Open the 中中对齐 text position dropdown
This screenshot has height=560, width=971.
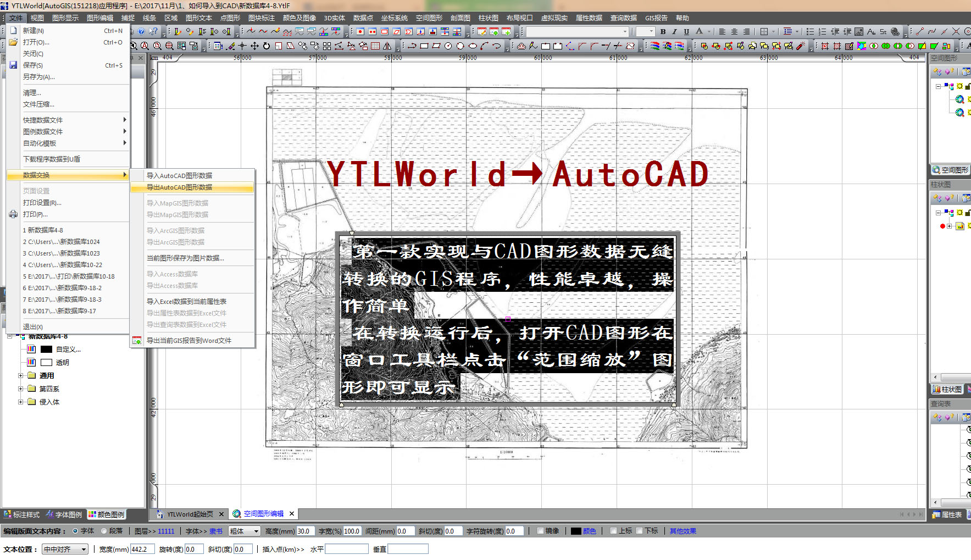65,549
